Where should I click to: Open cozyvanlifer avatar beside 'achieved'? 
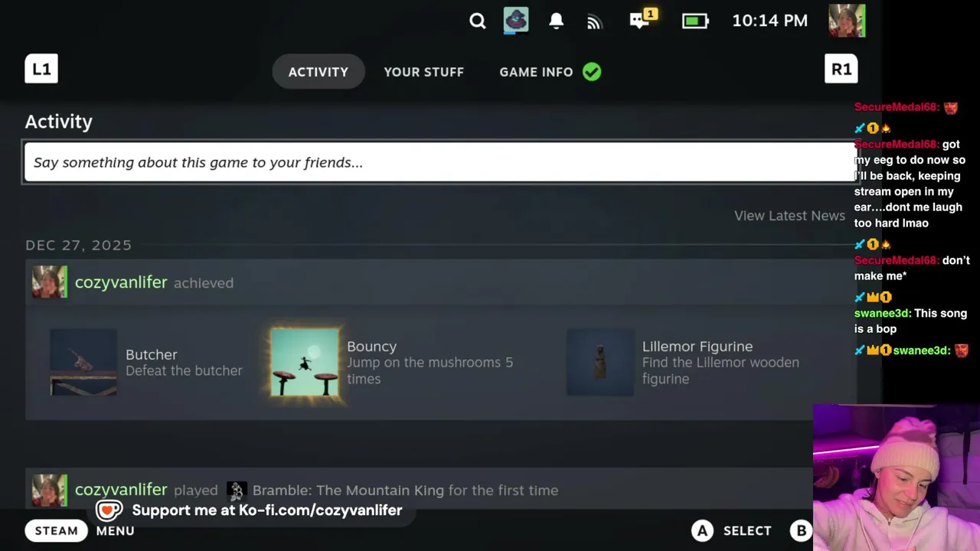point(49,282)
